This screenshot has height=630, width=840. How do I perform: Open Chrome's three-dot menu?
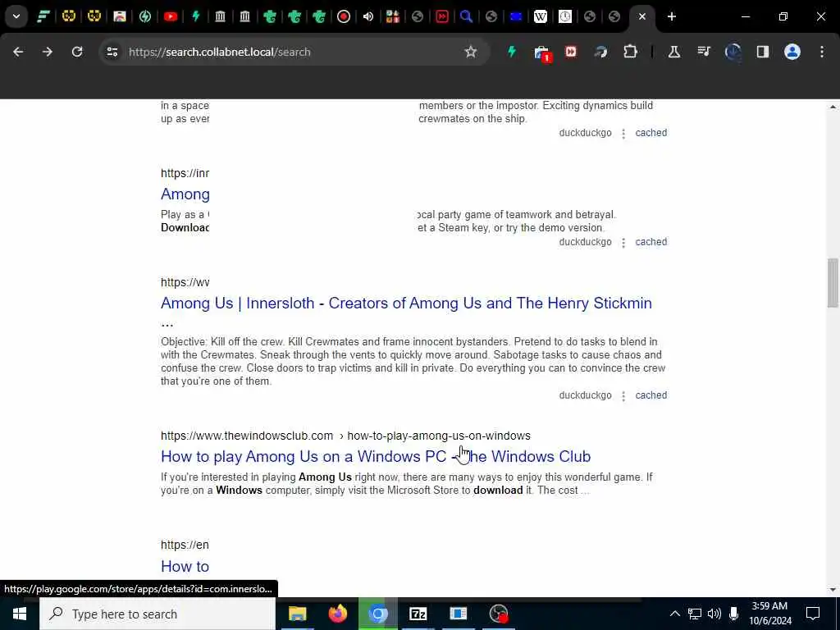coord(822,52)
